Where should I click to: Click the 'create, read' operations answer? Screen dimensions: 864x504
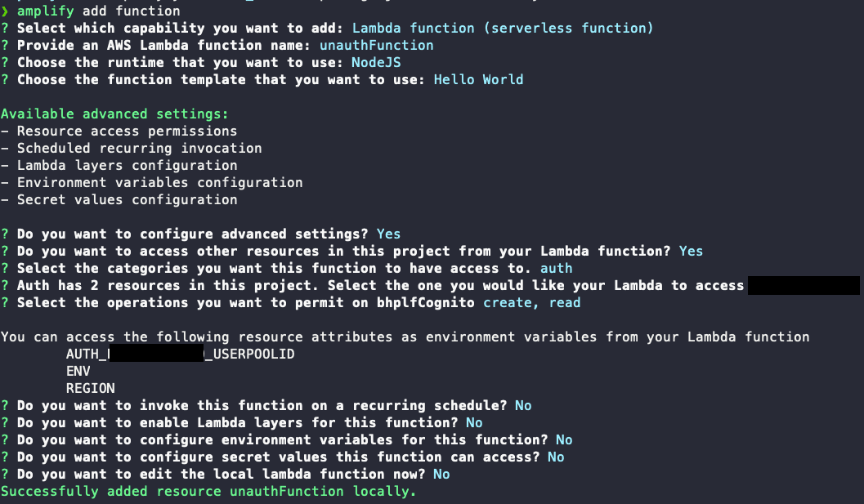tap(531, 302)
